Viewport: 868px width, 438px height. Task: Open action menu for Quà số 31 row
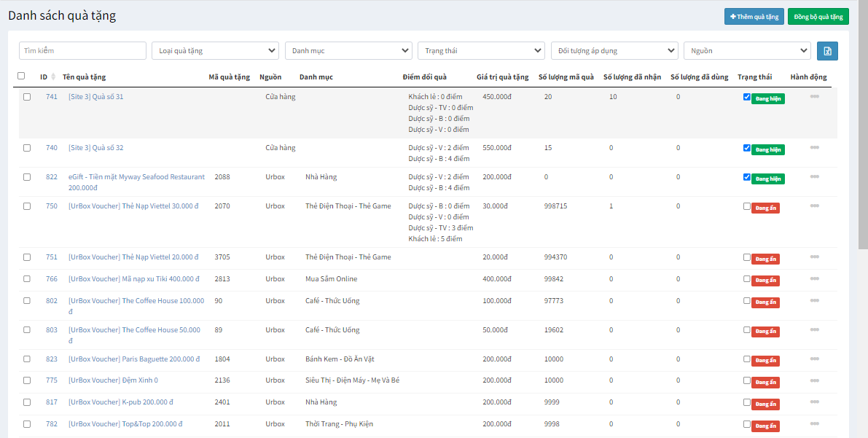coord(814,96)
